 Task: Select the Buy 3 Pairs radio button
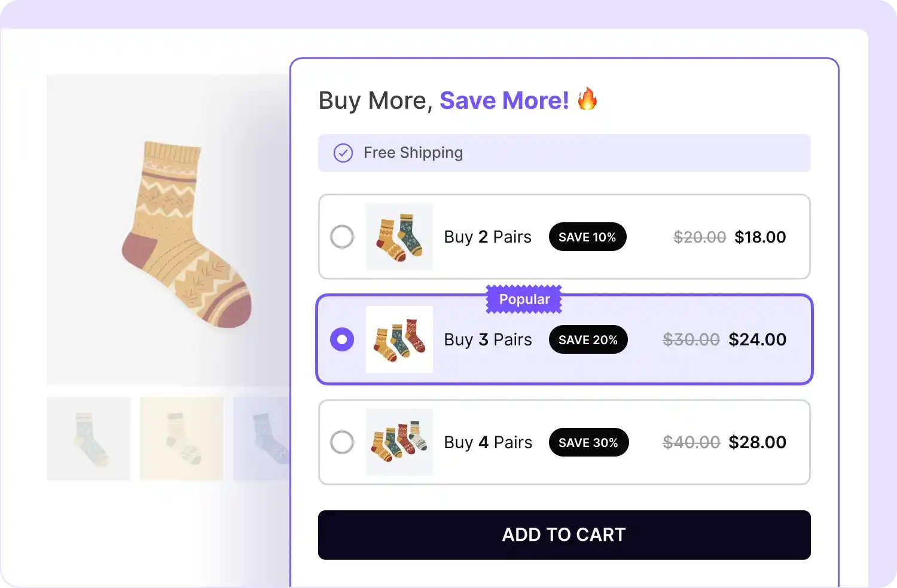click(342, 339)
